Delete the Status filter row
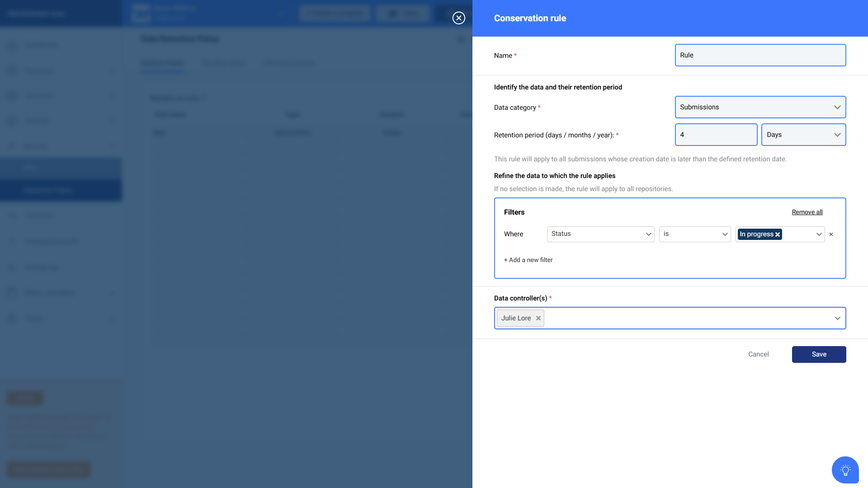The height and width of the screenshot is (488, 868). (831, 235)
